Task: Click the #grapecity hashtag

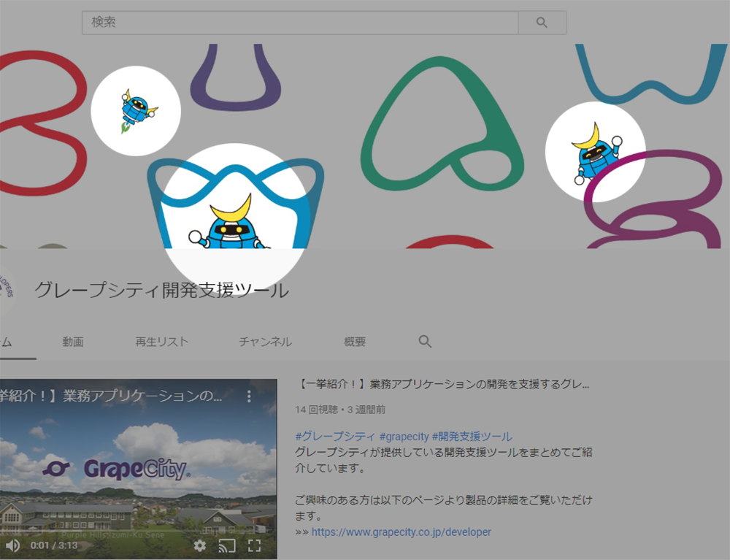Action: pos(404,436)
